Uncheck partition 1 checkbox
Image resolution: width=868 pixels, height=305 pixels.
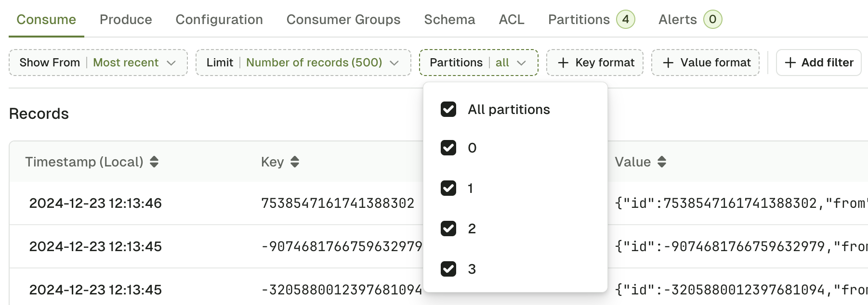point(448,188)
